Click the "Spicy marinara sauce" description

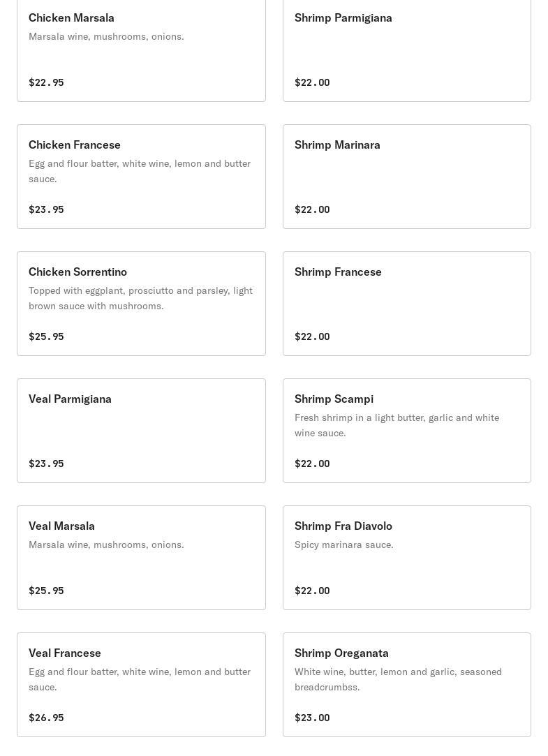click(343, 544)
